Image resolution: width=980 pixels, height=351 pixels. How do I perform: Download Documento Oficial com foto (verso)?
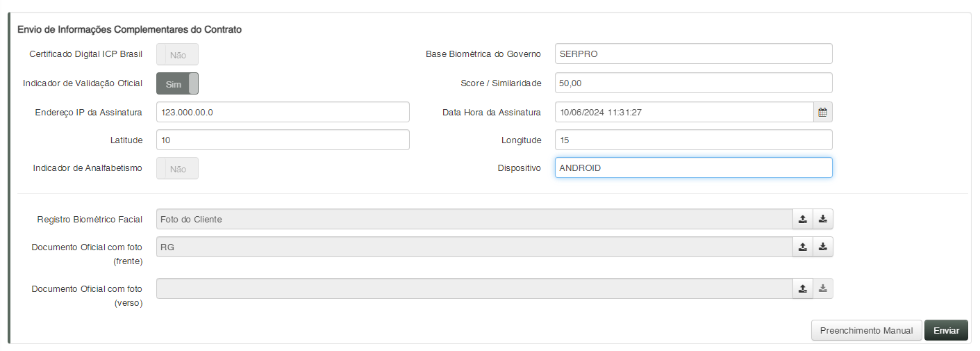(x=823, y=288)
